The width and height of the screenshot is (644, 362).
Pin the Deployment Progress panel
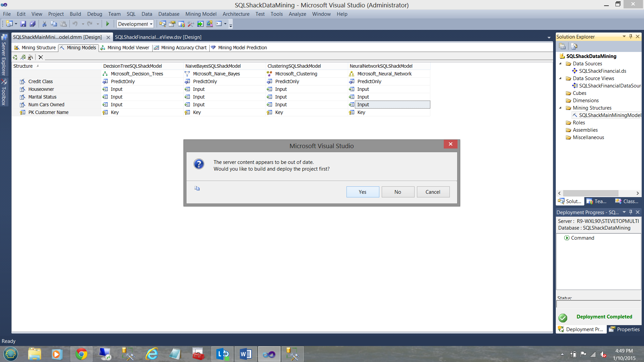click(x=631, y=212)
